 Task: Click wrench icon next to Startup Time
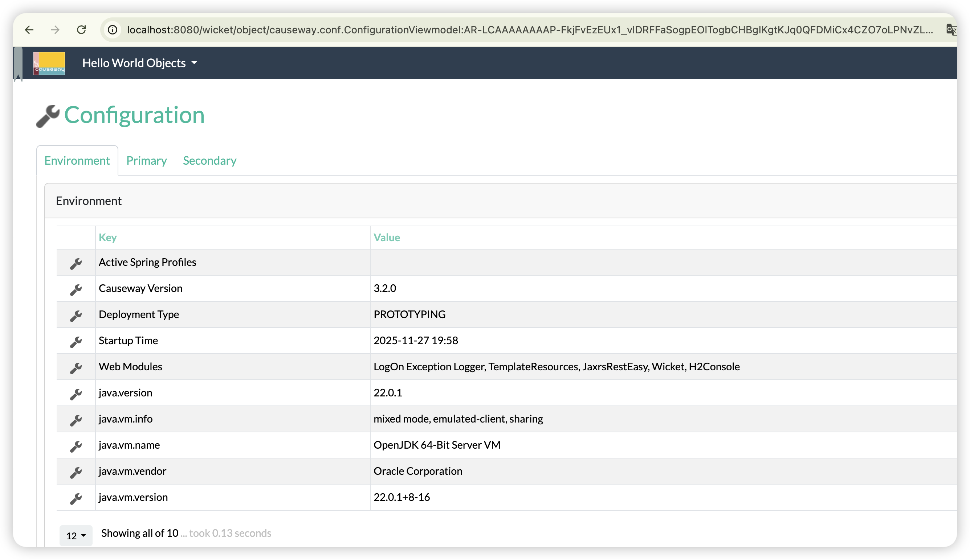(76, 342)
